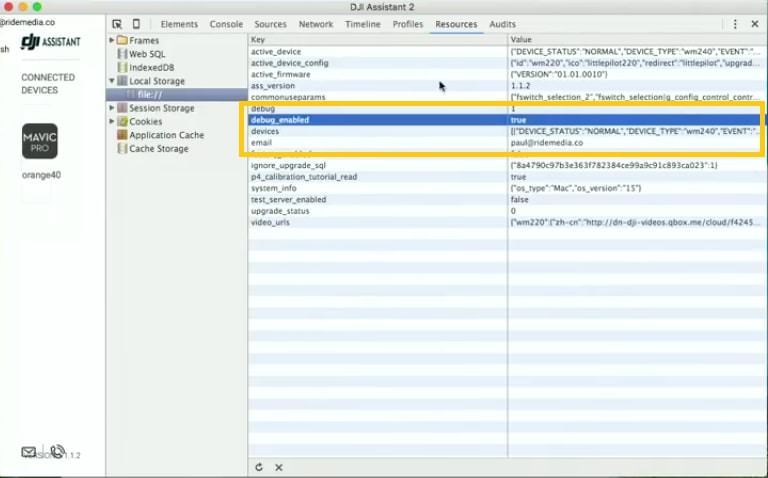
Task: Click the delete entry X icon
Action: coord(279,467)
